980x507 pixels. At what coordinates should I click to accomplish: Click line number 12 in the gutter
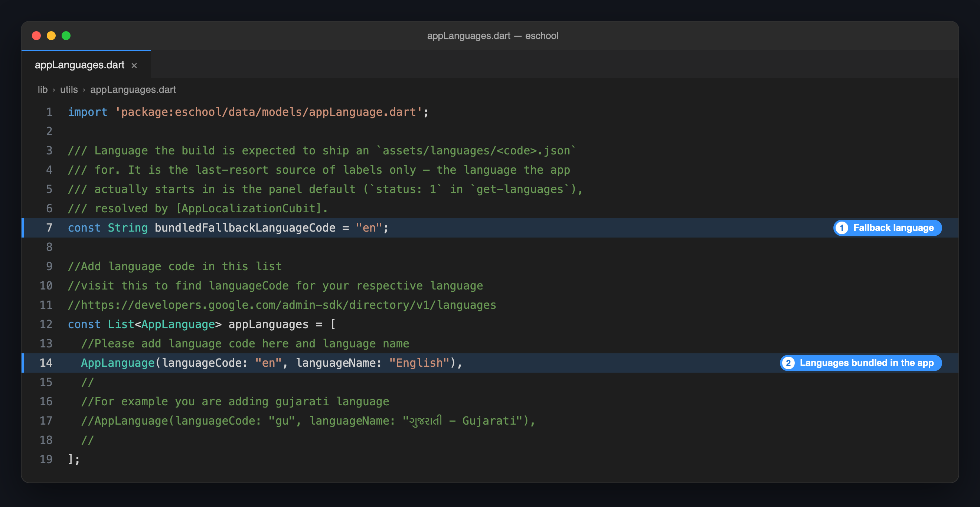(46, 324)
